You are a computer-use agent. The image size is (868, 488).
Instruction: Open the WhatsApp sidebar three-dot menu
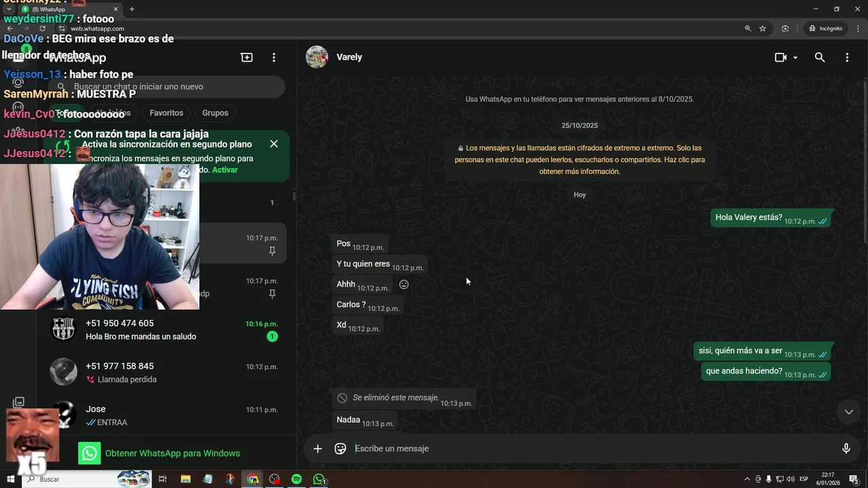274,58
